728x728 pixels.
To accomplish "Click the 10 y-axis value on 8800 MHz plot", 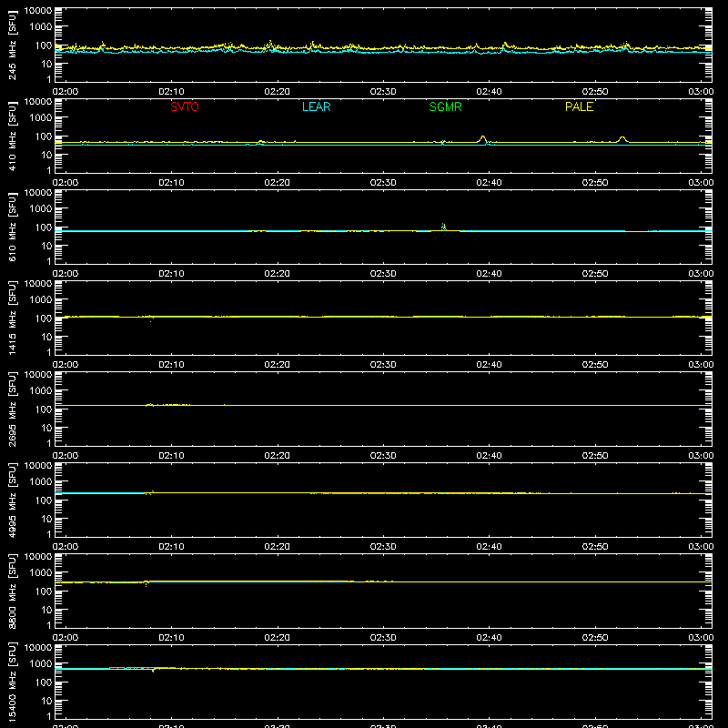I will 46,610.
